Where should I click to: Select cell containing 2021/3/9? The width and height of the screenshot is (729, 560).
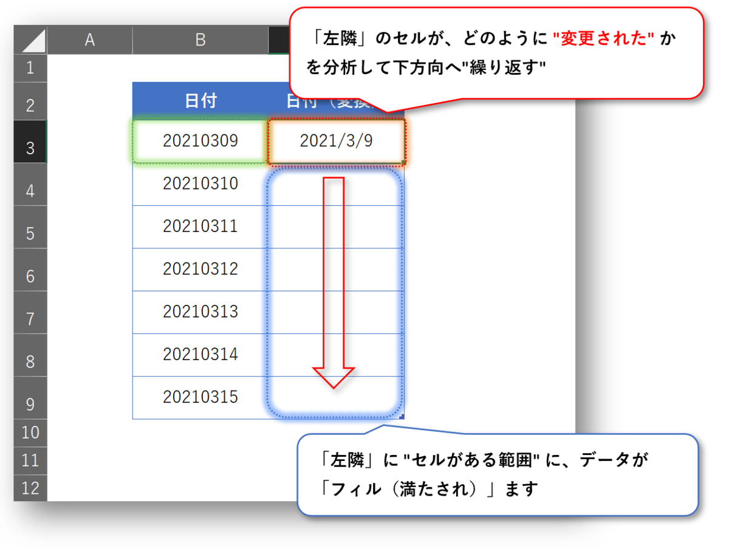click(336, 142)
